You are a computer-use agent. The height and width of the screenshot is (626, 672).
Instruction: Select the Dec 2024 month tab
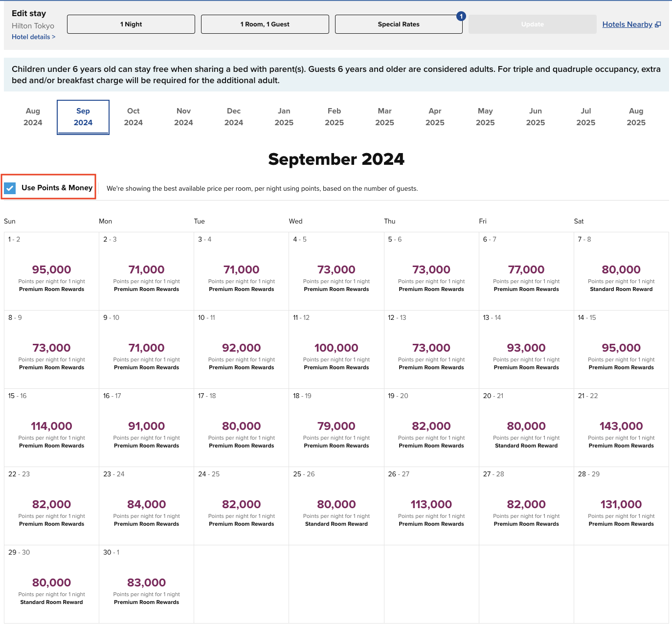(x=234, y=117)
